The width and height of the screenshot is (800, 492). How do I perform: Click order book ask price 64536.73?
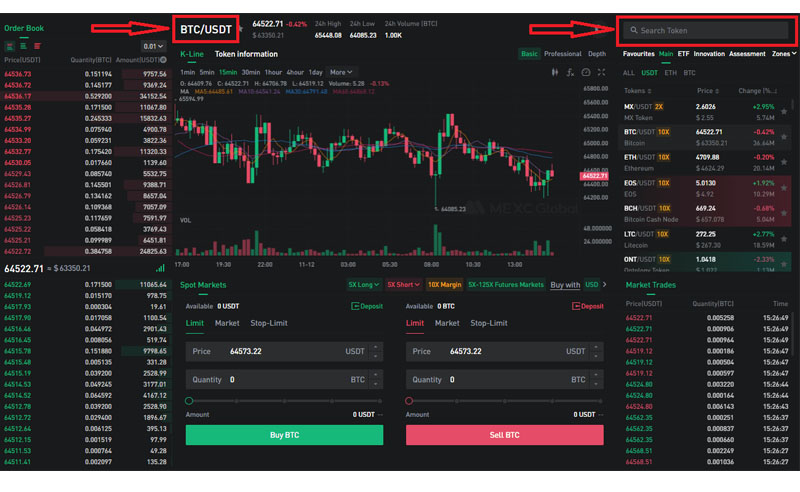point(17,75)
